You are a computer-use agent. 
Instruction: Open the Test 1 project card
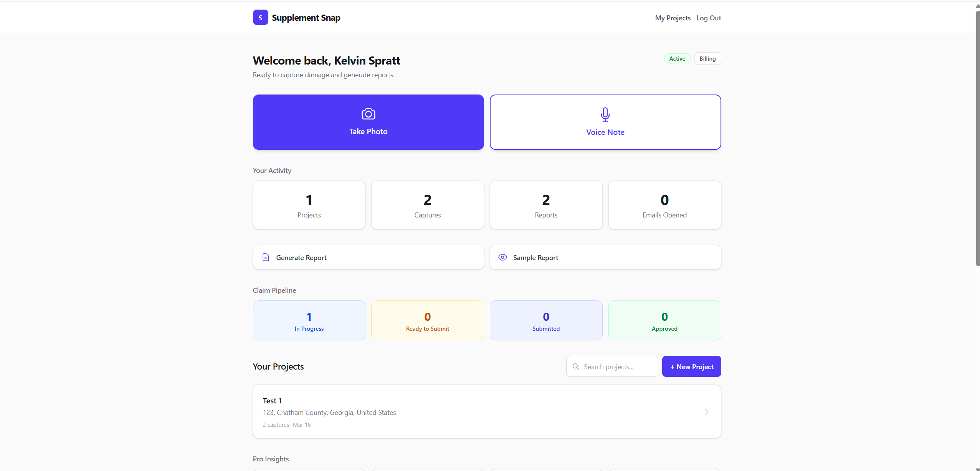[486, 411]
